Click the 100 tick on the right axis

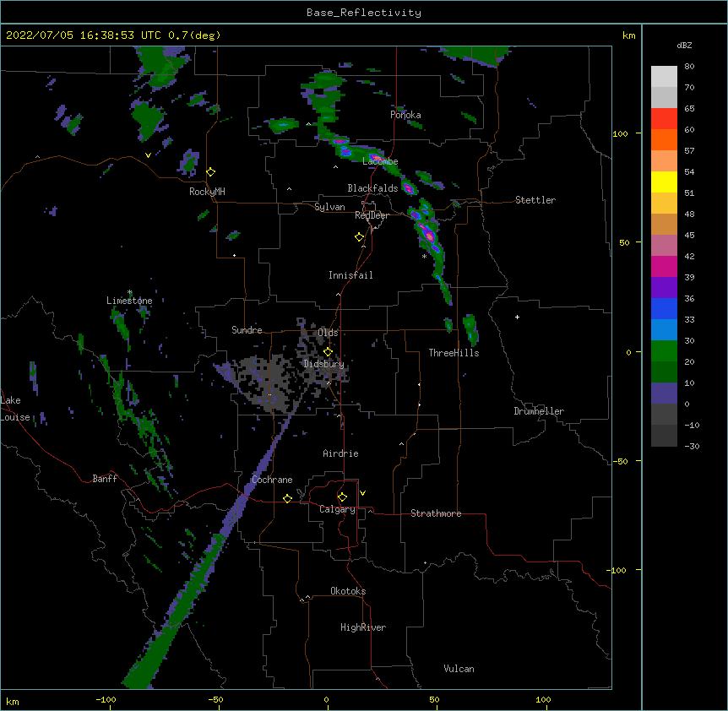(620, 133)
